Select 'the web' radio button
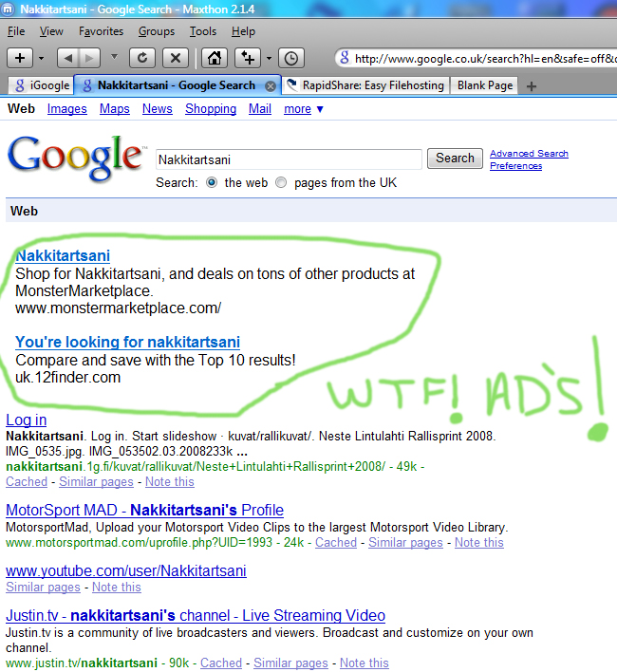Screen dimensions: 617x672 212,182
